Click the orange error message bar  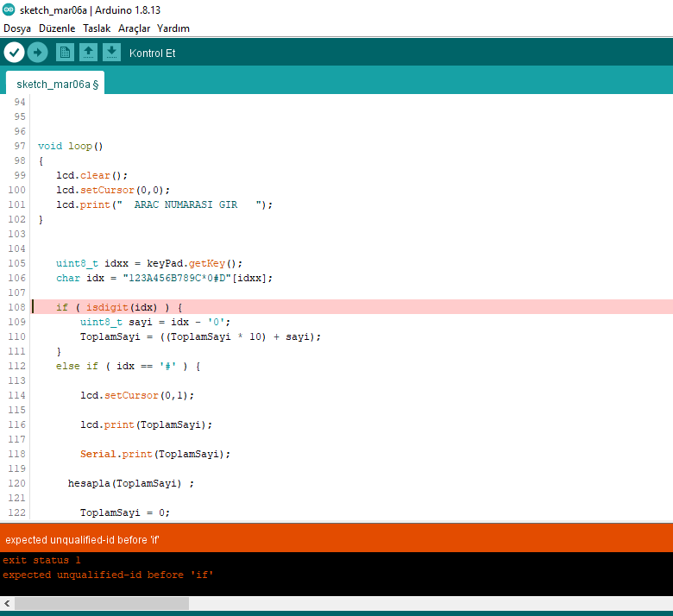coord(336,539)
